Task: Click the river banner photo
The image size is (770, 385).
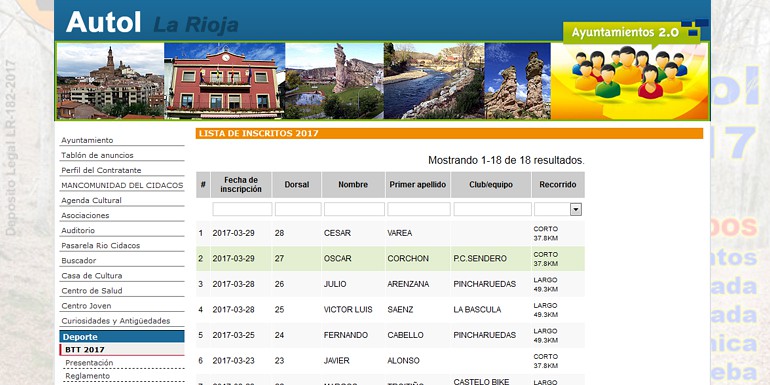Action: (434, 81)
